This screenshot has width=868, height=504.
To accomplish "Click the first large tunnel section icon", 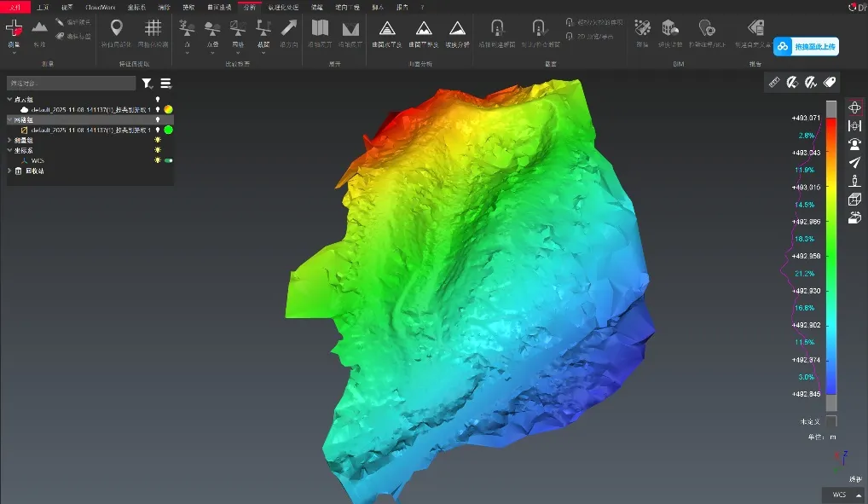I will 497,27.
